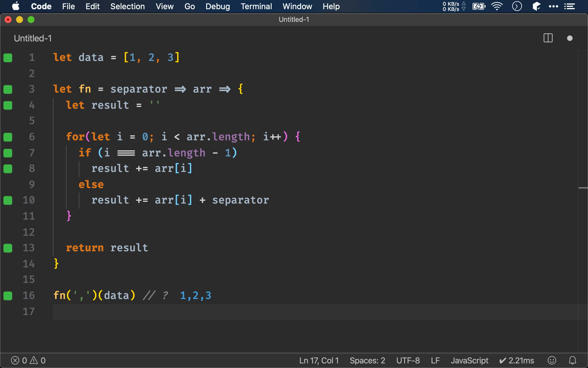Select the Debug menu item
This screenshot has height=368, width=588.
[x=218, y=6]
